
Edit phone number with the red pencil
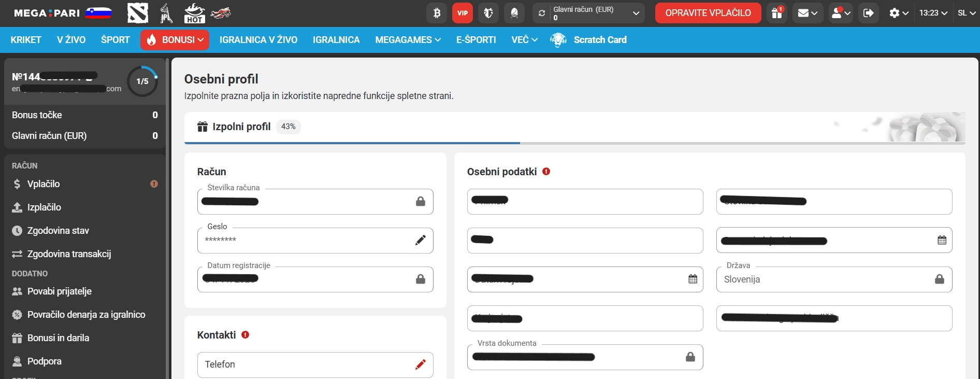(421, 364)
